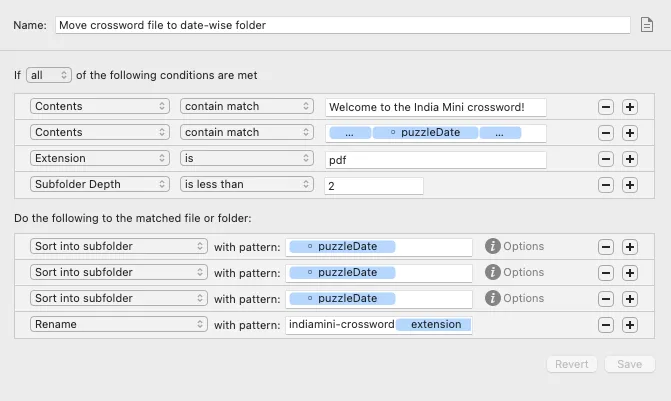
Task: Open Options info icon for first Sort into subfolder
Action: 493,246
